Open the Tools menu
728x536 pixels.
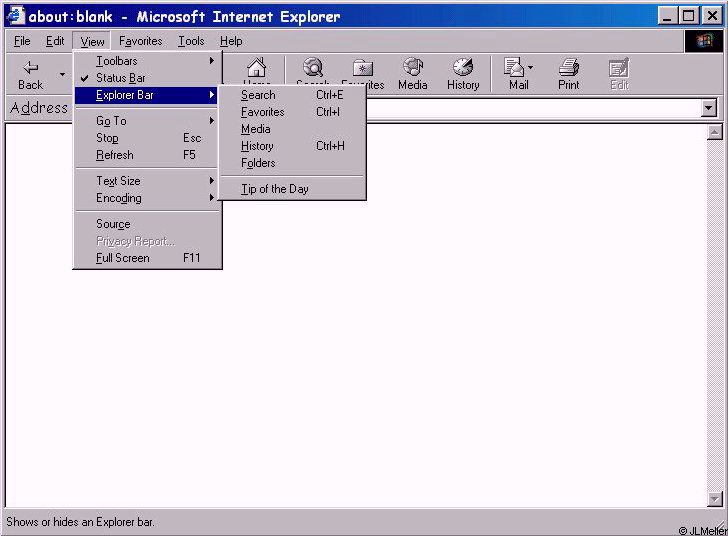pyautogui.click(x=191, y=41)
